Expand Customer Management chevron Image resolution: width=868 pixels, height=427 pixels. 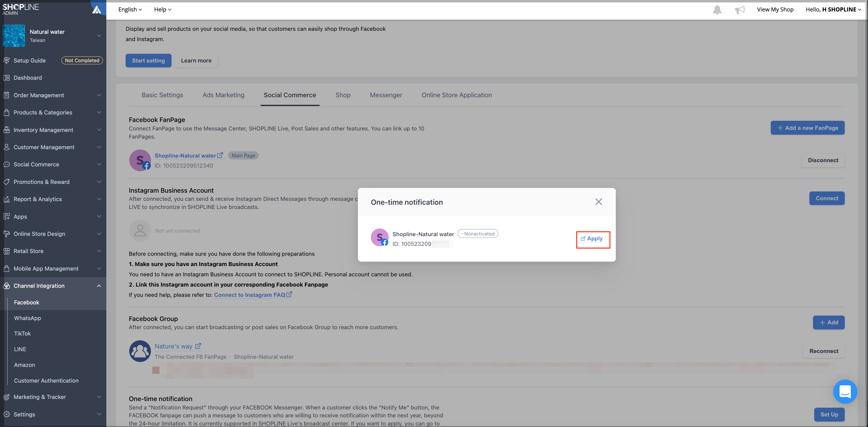coord(99,147)
